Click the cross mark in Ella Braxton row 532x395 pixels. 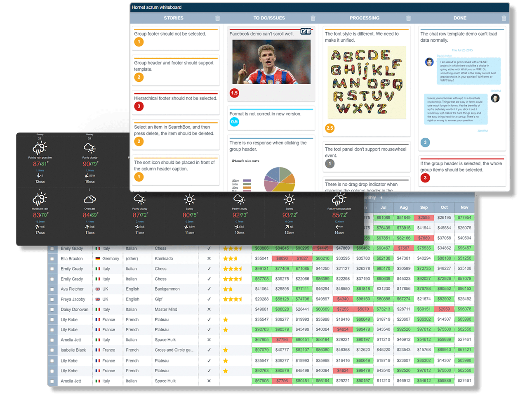click(209, 259)
